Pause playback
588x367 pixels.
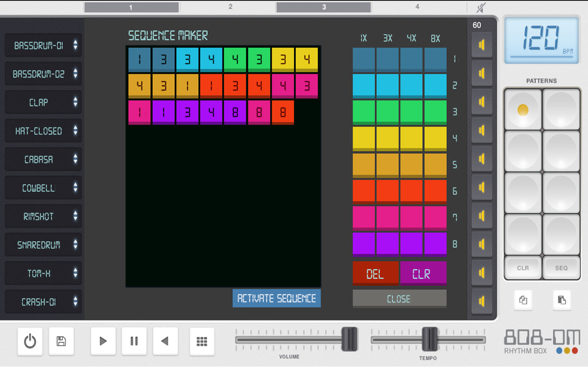coord(134,341)
